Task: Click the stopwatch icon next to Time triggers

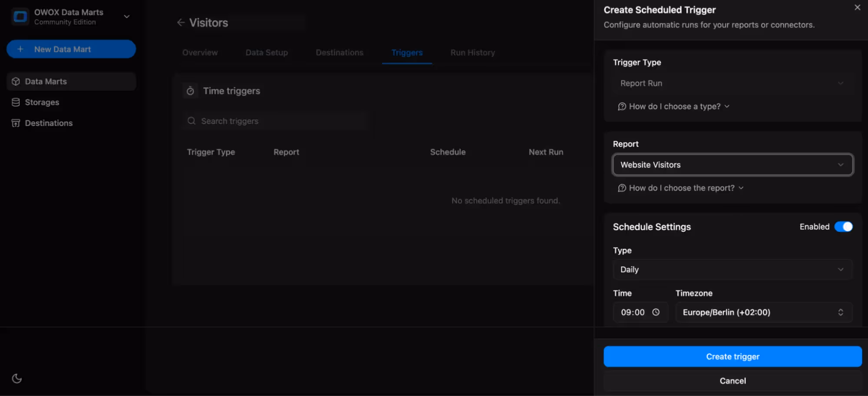Action: 190,90
